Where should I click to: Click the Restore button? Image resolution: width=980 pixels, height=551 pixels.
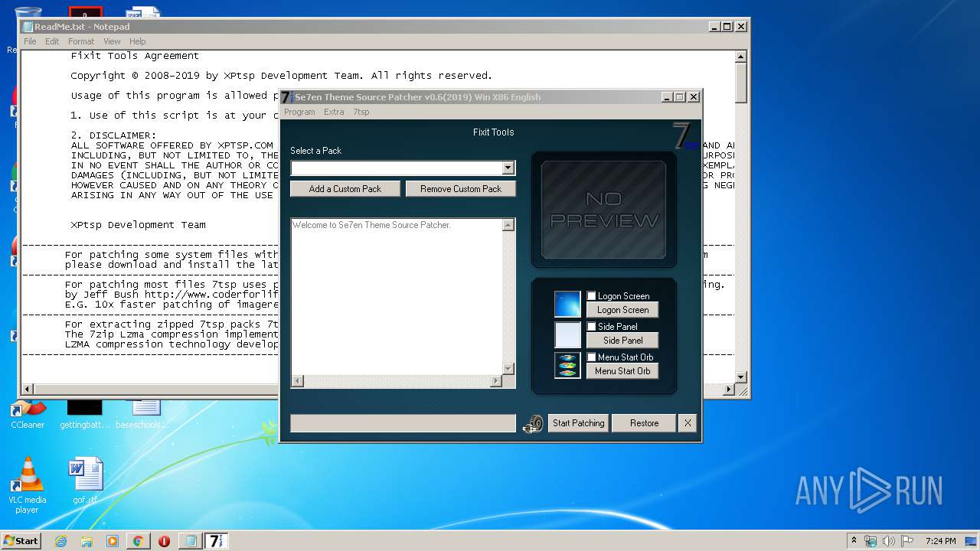point(644,423)
